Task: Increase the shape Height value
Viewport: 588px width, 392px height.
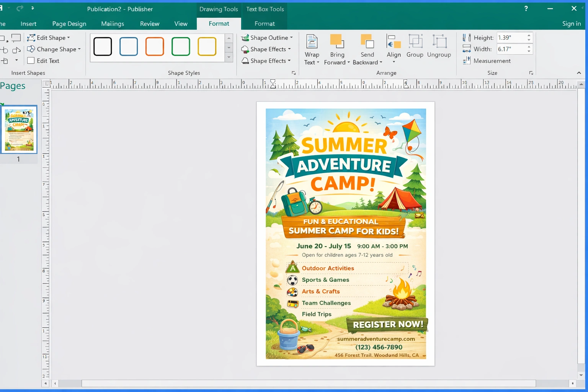Action: point(529,35)
